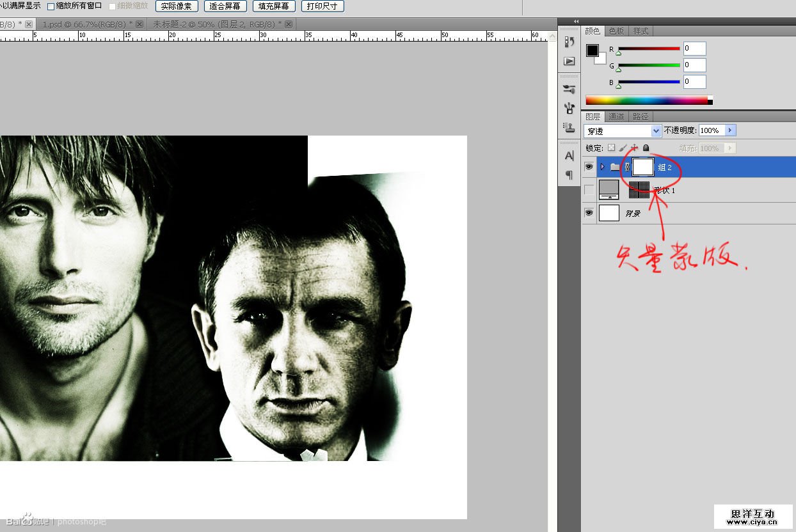The height and width of the screenshot is (532, 796).
Task: Open the opacity slider arrow
Action: (731, 130)
